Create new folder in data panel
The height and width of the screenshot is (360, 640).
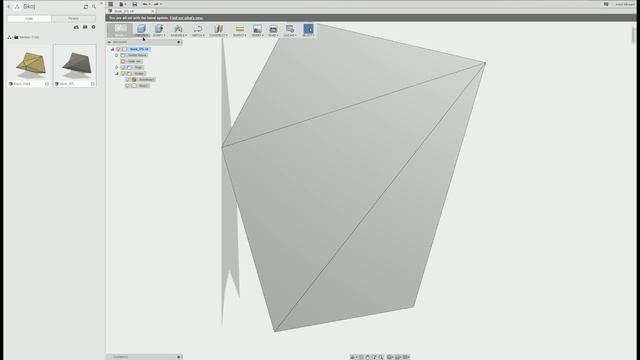tap(85, 27)
